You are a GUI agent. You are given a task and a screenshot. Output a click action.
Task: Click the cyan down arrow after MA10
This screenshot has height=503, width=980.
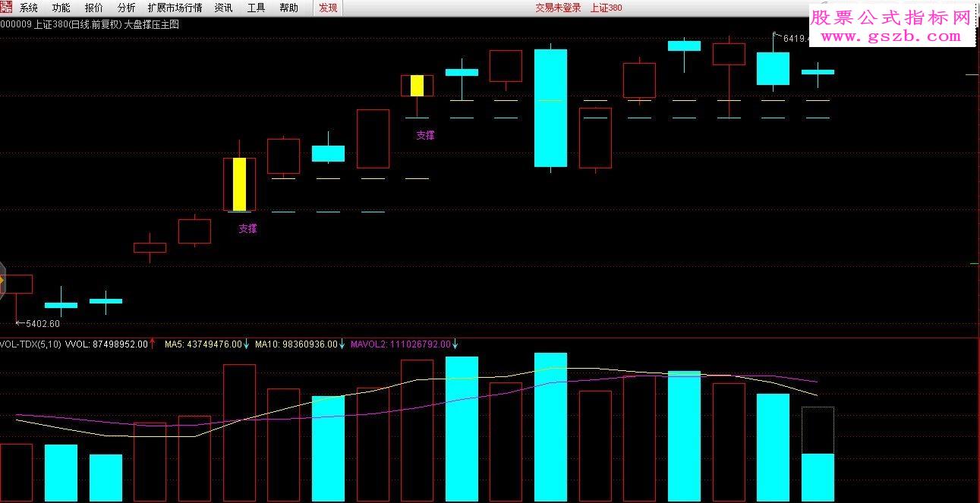click(342, 344)
